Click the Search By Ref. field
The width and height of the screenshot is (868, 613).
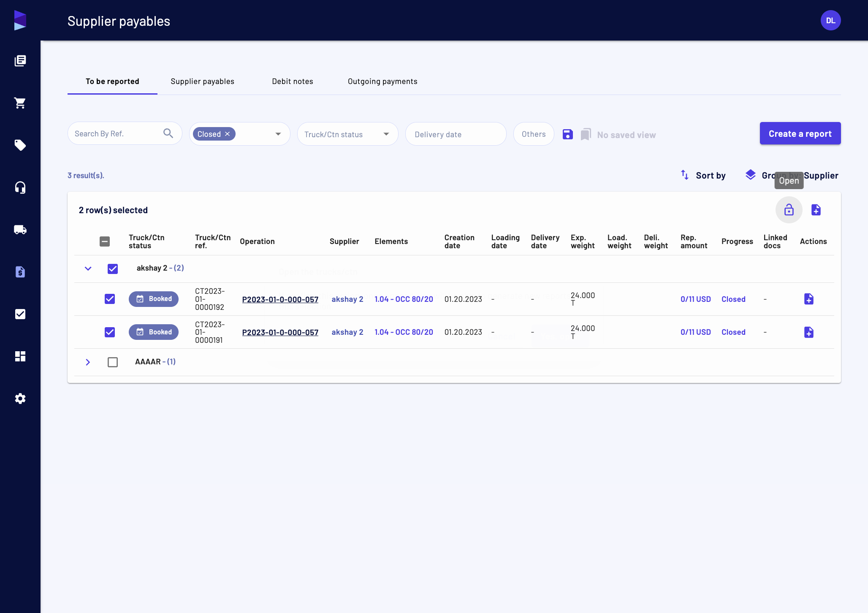coord(125,133)
